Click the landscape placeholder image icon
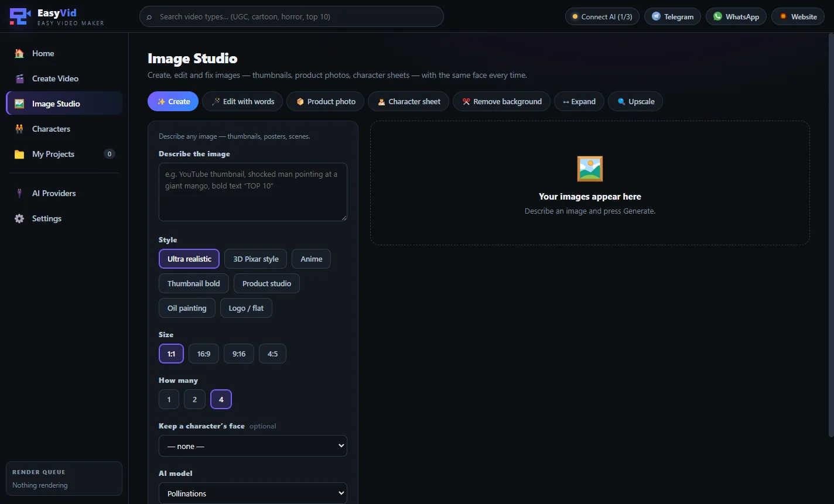The height and width of the screenshot is (504, 834). [590, 169]
